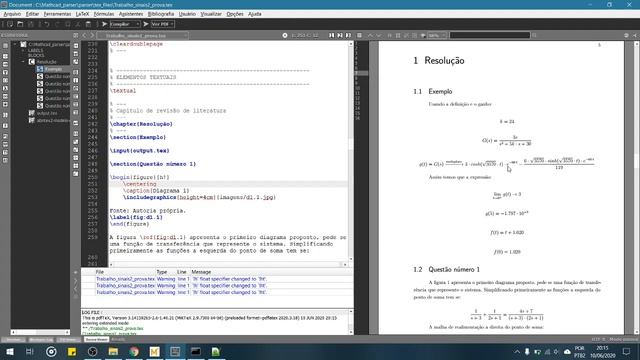The image size is (640, 360).
Task: Open the Visualizar menu
Action: click(x=211, y=14)
